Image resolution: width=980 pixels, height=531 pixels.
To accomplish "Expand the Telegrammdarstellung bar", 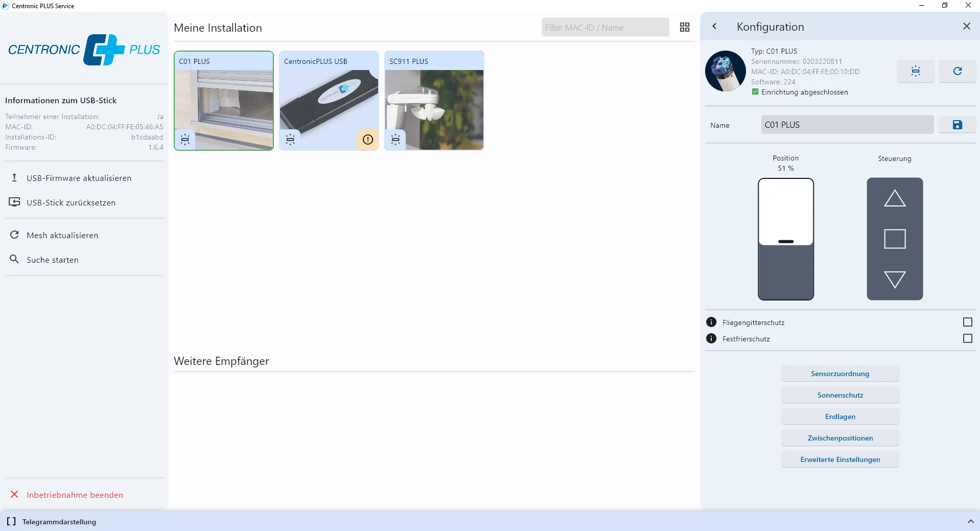I will tap(969, 522).
